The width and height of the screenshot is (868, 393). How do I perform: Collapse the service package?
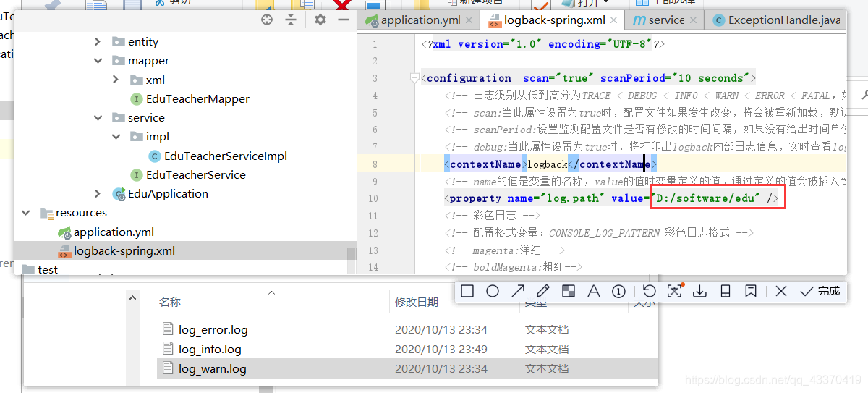98,117
